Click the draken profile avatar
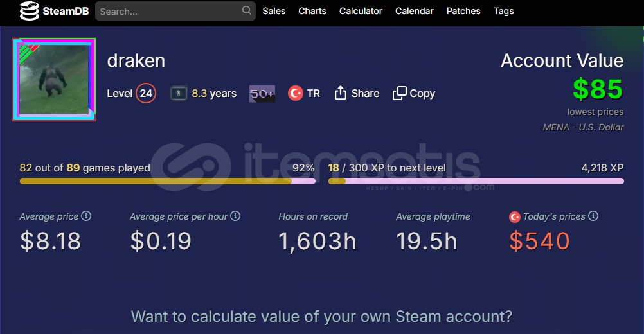The width and height of the screenshot is (644, 334). (x=54, y=80)
